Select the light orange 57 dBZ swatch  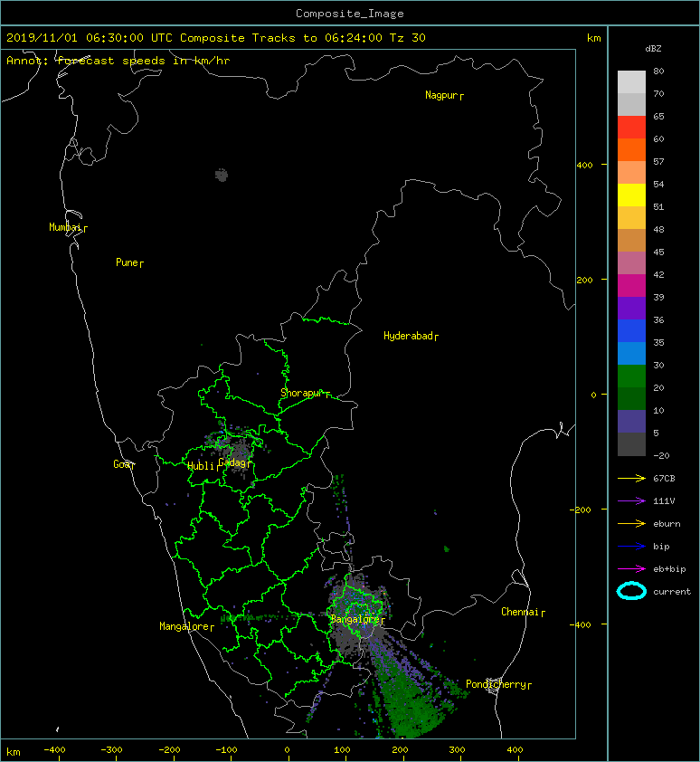coord(631,172)
